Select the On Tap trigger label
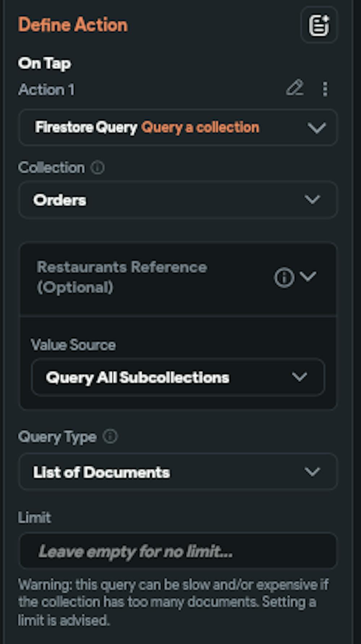The image size is (361, 644). [45, 64]
